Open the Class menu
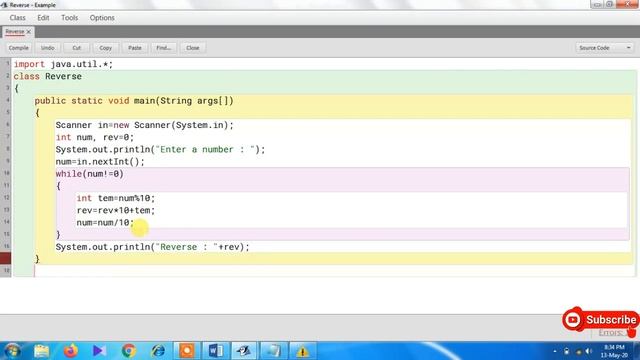This screenshot has width=640, height=360. pyautogui.click(x=18, y=18)
